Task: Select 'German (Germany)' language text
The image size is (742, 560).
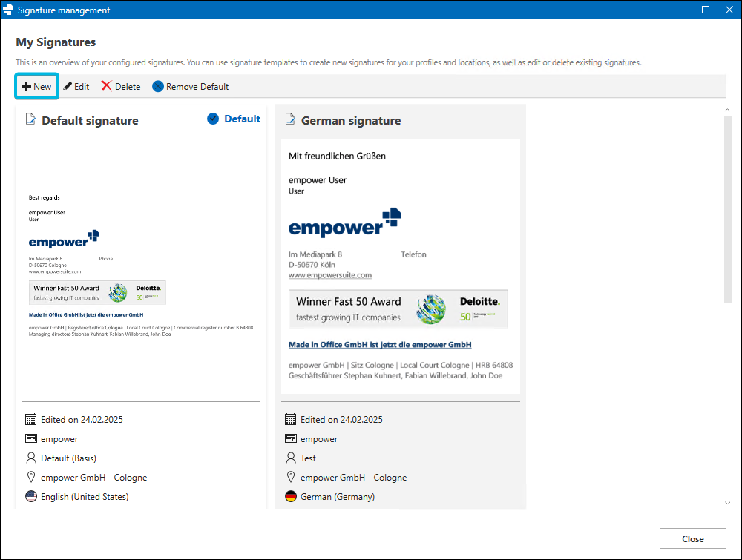Action: [x=338, y=497]
